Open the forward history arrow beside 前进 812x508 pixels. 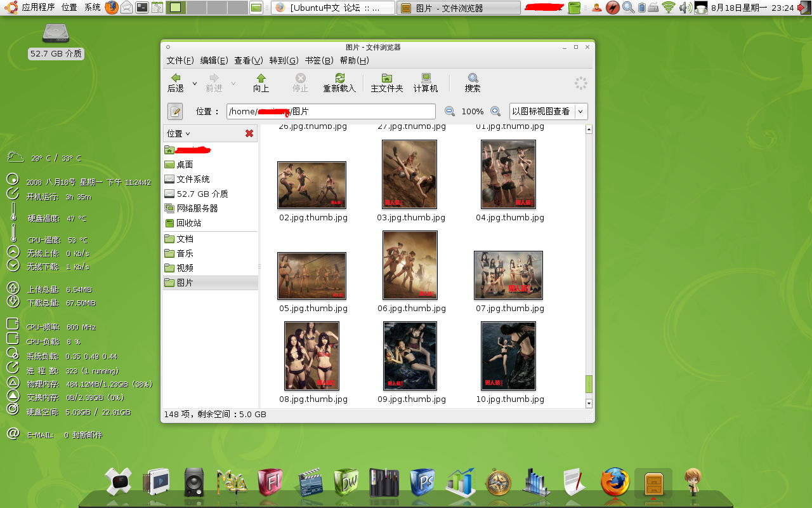point(233,83)
